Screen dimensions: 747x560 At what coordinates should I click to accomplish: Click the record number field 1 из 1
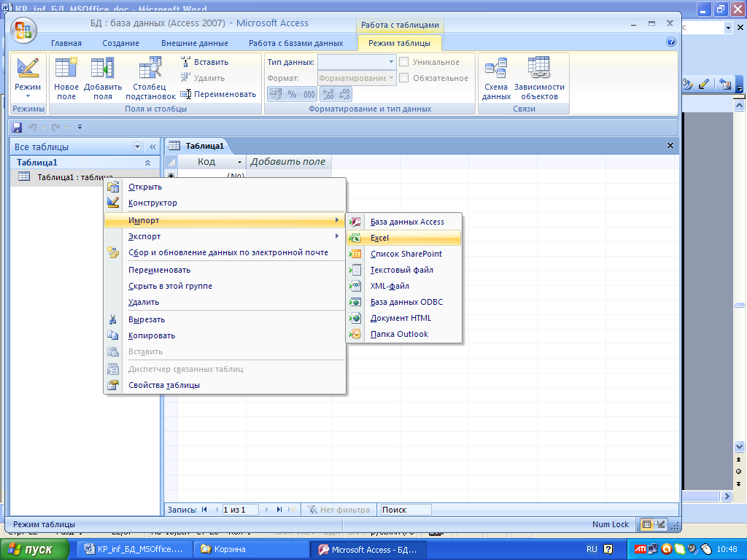(x=240, y=510)
